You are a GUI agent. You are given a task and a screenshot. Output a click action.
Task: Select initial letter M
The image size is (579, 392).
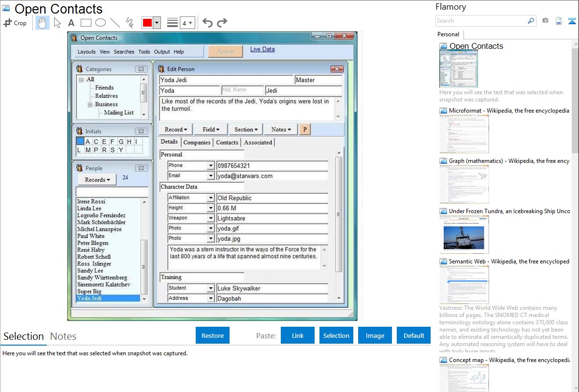(x=88, y=150)
